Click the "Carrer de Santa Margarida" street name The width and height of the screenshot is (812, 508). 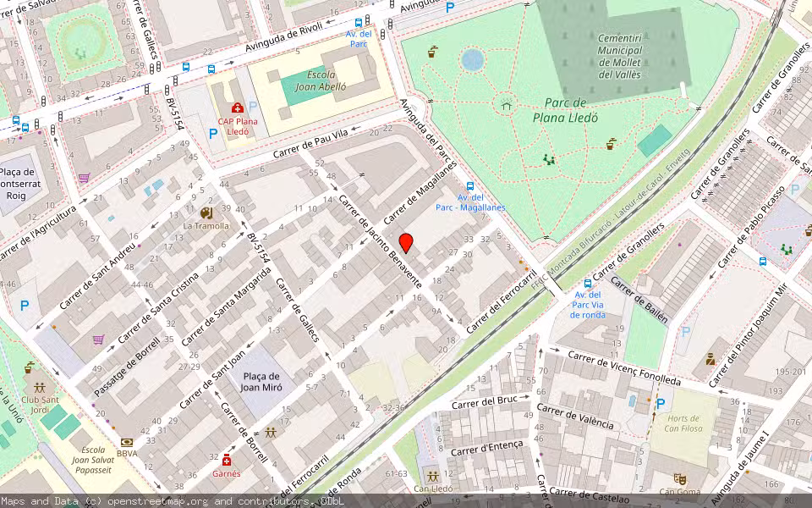pos(227,306)
